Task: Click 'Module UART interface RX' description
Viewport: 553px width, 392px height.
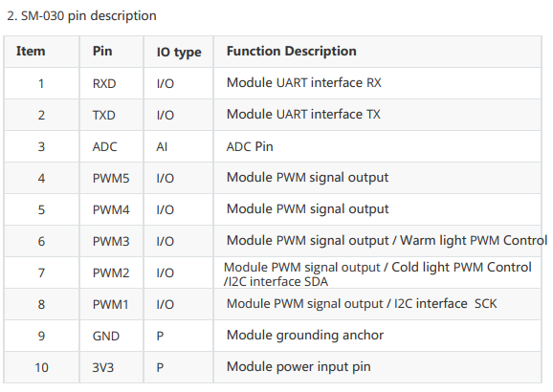Action: click(304, 83)
